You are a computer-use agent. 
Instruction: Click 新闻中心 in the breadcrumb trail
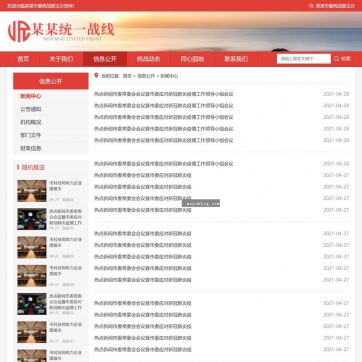pyautogui.click(x=169, y=76)
